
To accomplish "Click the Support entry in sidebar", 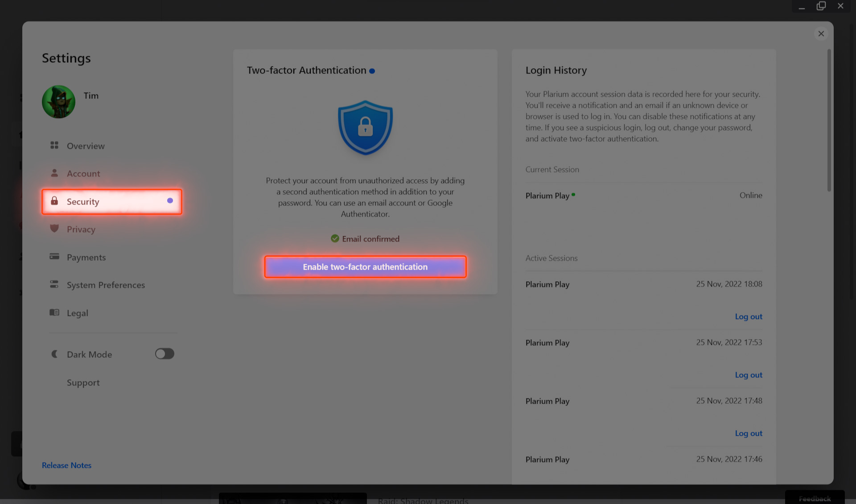I will tap(83, 382).
